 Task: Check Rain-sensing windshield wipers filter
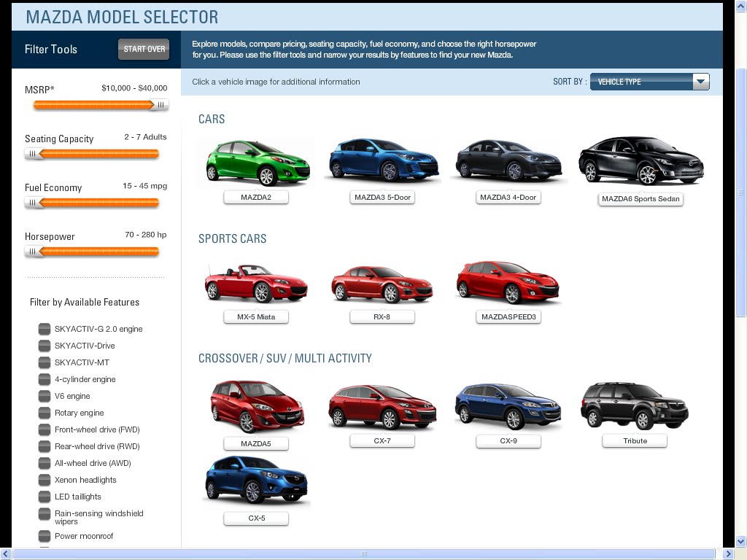44,514
